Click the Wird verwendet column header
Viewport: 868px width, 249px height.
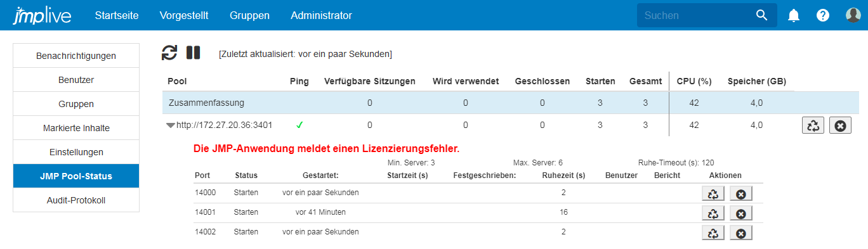(466, 81)
